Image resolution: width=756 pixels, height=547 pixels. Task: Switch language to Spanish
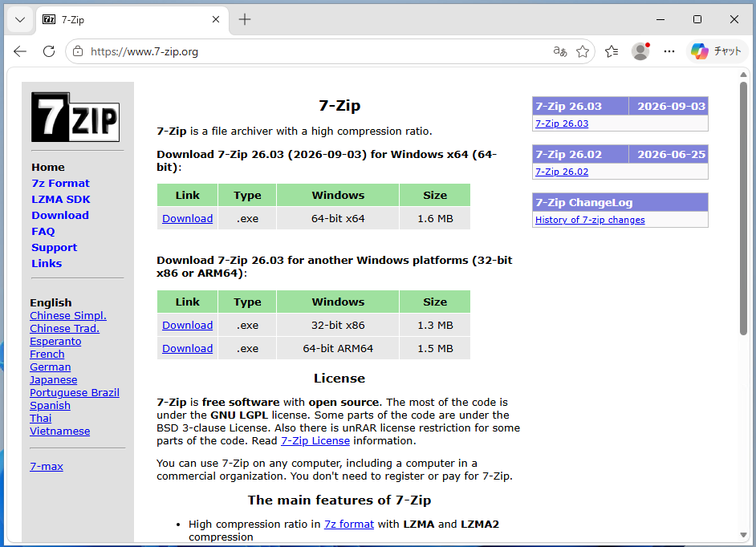(x=50, y=406)
